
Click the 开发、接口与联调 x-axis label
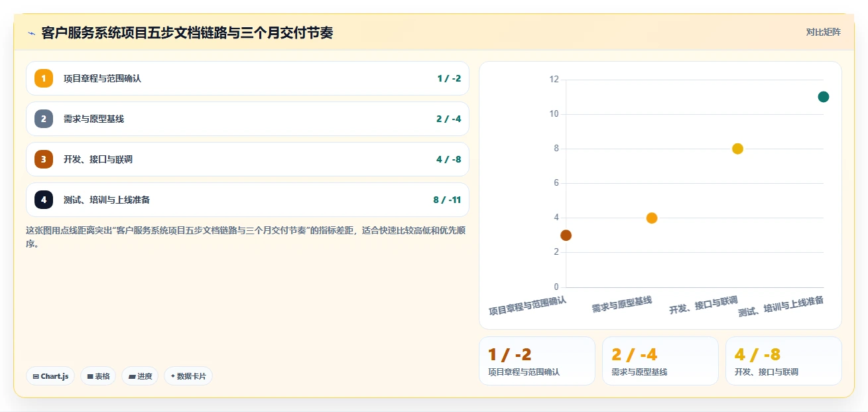pyautogui.click(x=704, y=305)
